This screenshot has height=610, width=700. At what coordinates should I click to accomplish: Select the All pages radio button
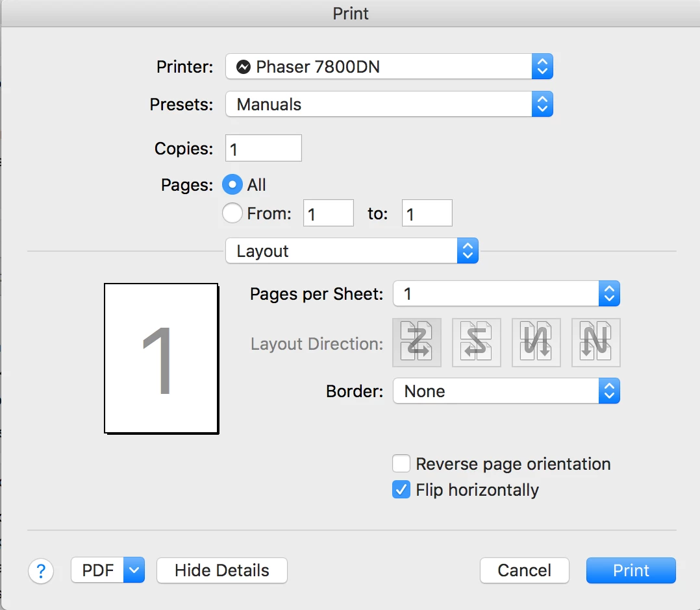232,184
